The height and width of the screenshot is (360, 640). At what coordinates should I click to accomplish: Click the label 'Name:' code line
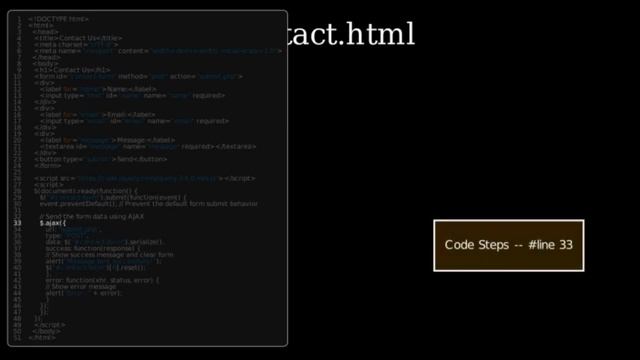[98, 89]
